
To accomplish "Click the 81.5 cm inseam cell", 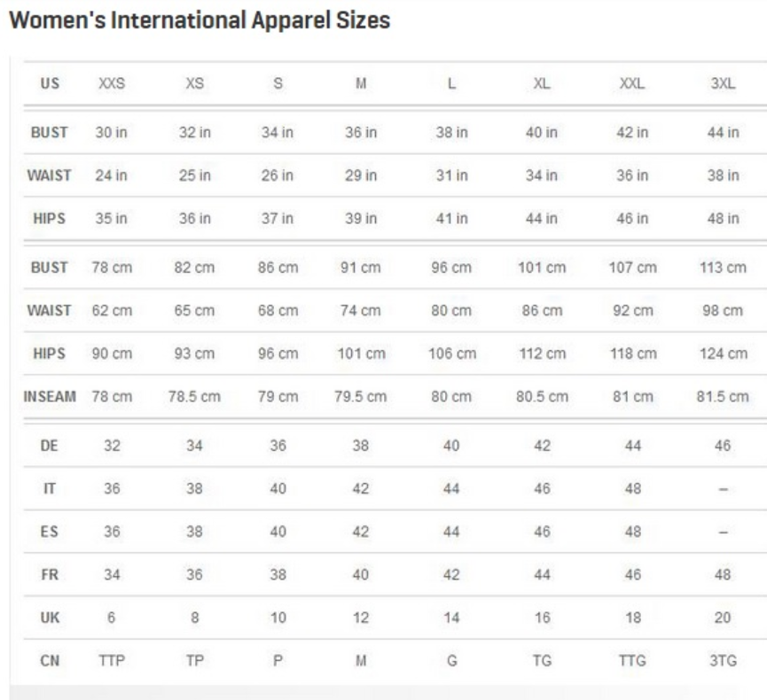I will 723,397.
